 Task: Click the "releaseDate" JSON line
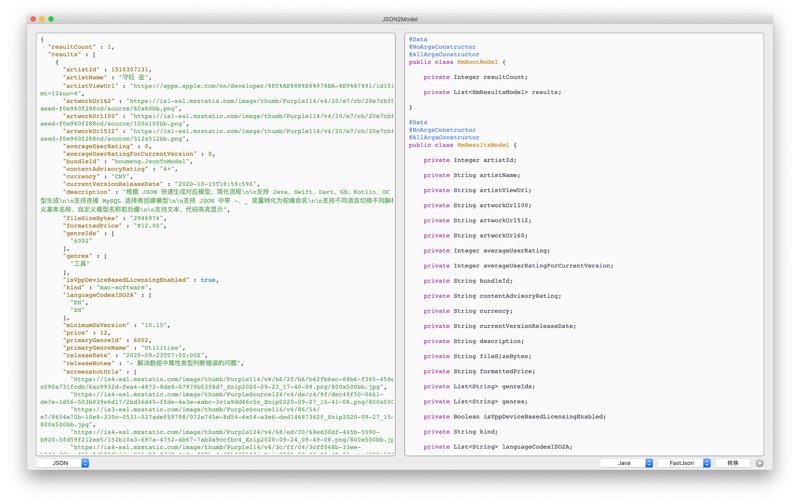pos(135,356)
